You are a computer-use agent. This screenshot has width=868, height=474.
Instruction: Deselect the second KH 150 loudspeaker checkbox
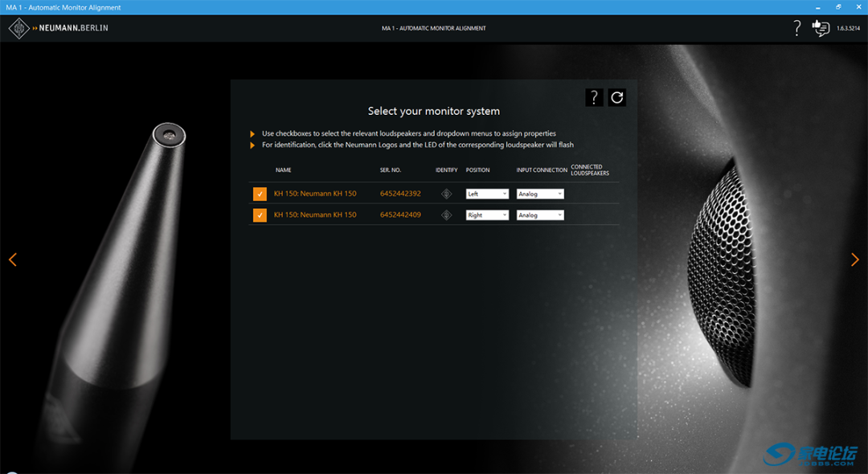(260, 215)
